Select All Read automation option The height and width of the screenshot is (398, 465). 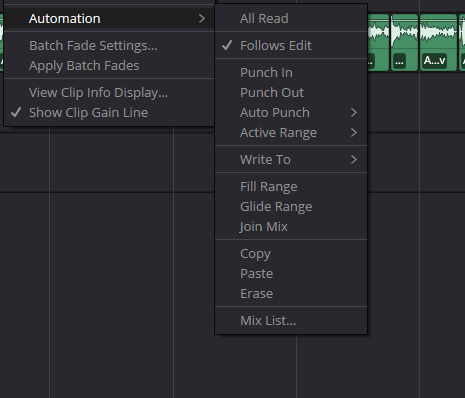pos(291,19)
